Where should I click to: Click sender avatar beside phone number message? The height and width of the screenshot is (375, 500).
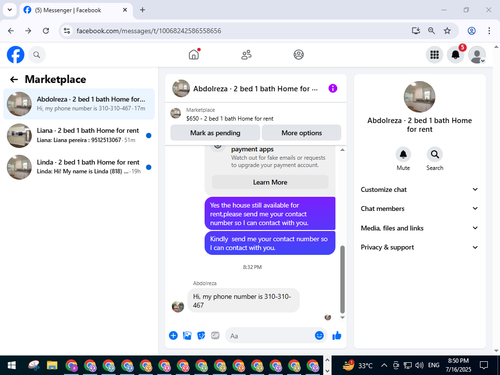pos(178,306)
